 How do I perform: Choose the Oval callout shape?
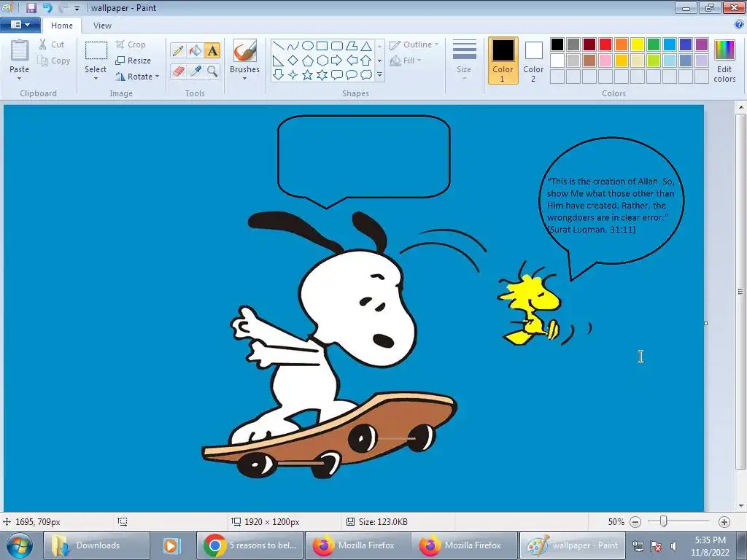pos(352,75)
